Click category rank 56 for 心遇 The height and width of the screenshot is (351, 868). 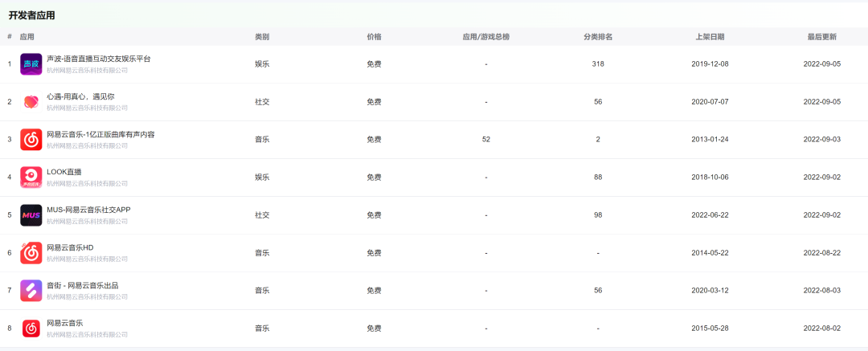click(598, 102)
